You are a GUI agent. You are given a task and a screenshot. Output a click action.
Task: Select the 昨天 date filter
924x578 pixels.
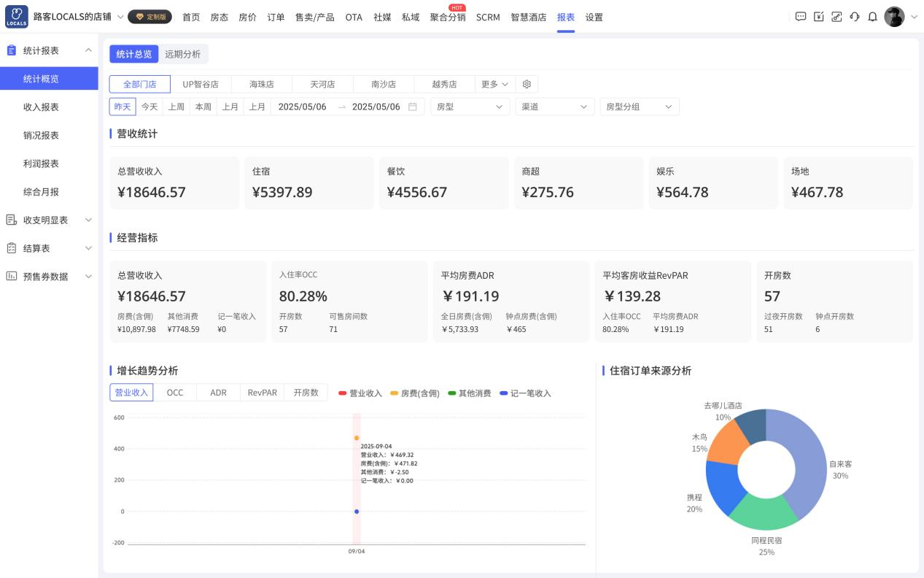pyautogui.click(x=123, y=107)
